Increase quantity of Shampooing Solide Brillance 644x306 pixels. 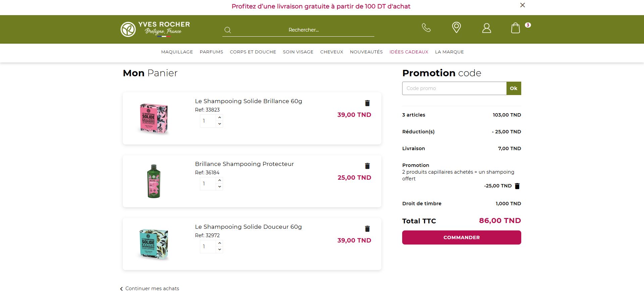click(219, 118)
